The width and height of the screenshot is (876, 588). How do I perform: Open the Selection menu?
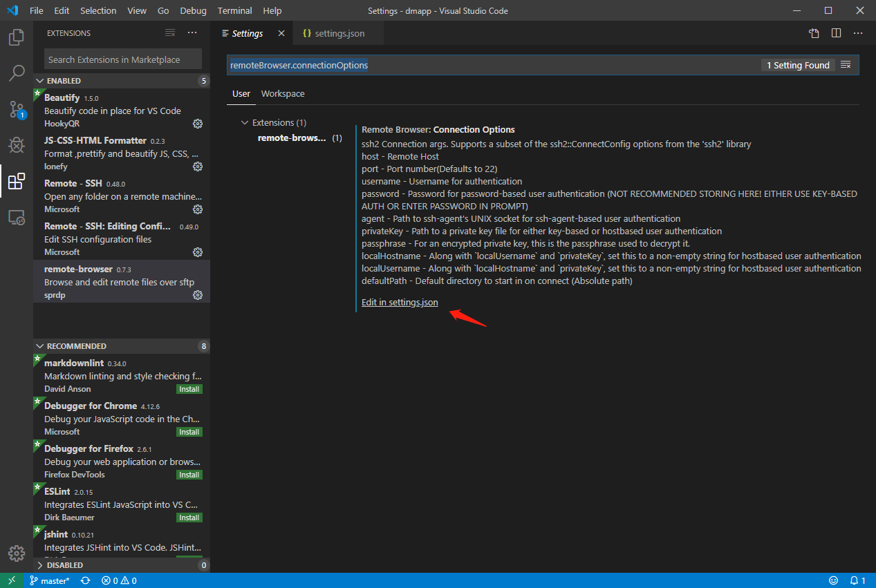98,11
